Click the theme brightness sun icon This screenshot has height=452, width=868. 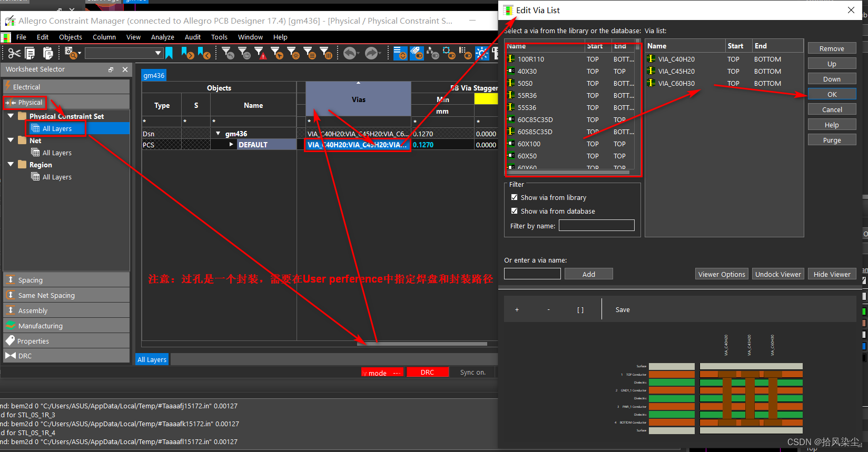482,53
